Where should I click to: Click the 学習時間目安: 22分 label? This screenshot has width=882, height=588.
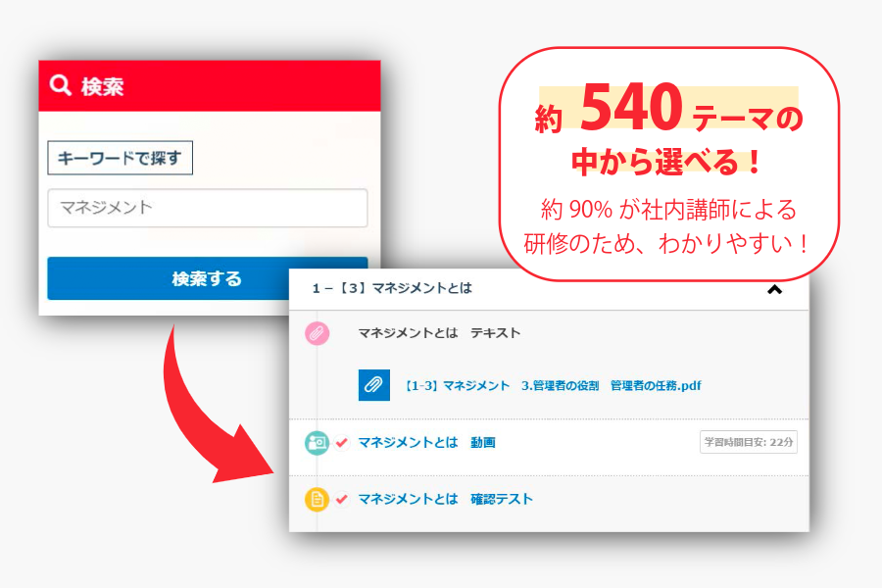pos(748,442)
